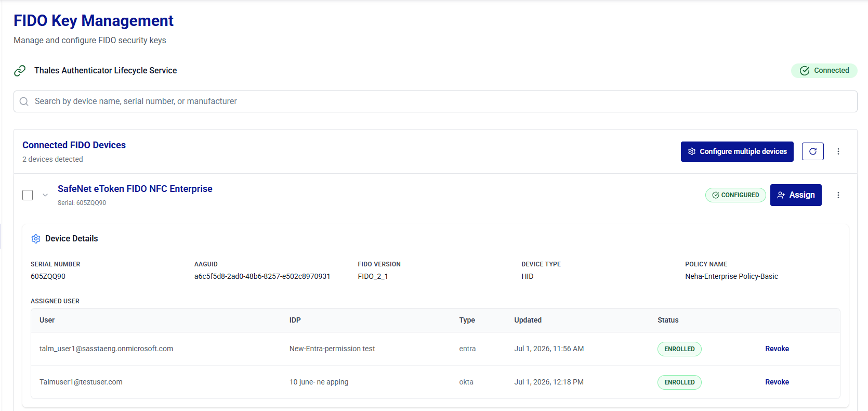This screenshot has height=411, width=868.
Task: Click the Assign button
Action: pyautogui.click(x=796, y=195)
